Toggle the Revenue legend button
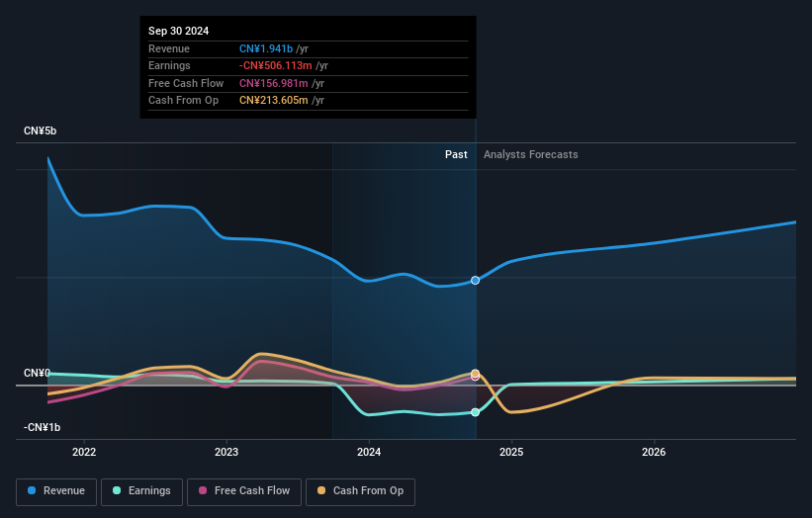The height and width of the screenshot is (518, 812). click(x=56, y=491)
